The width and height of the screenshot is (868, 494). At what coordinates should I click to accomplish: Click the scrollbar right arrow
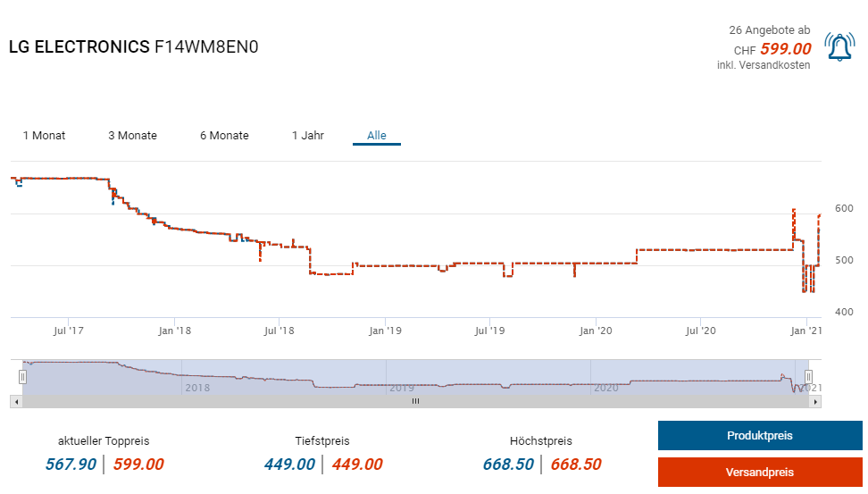pyautogui.click(x=814, y=402)
